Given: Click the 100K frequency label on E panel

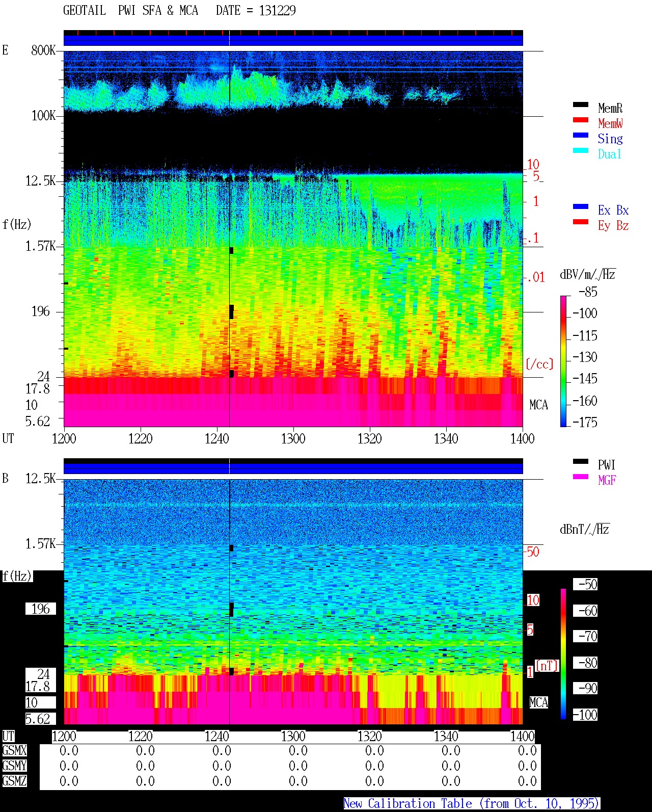Looking at the screenshot, I should [x=43, y=116].
